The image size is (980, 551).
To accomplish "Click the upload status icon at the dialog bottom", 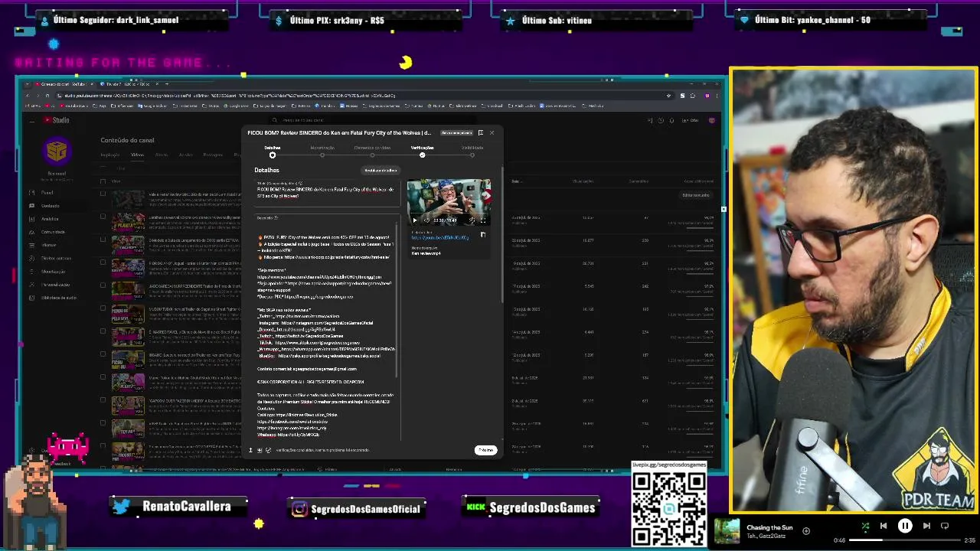I will [250, 450].
